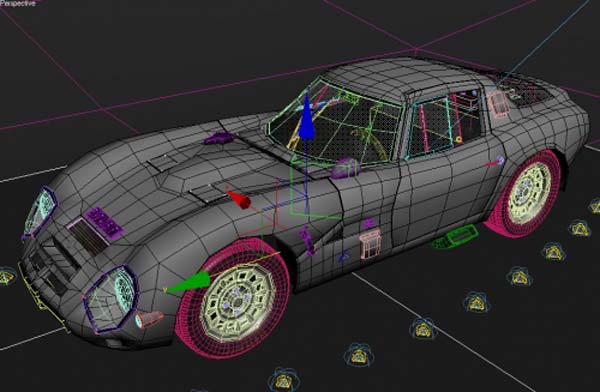Select the red X-axis gizmo cone
This screenshot has height=392, width=600.
239,199
